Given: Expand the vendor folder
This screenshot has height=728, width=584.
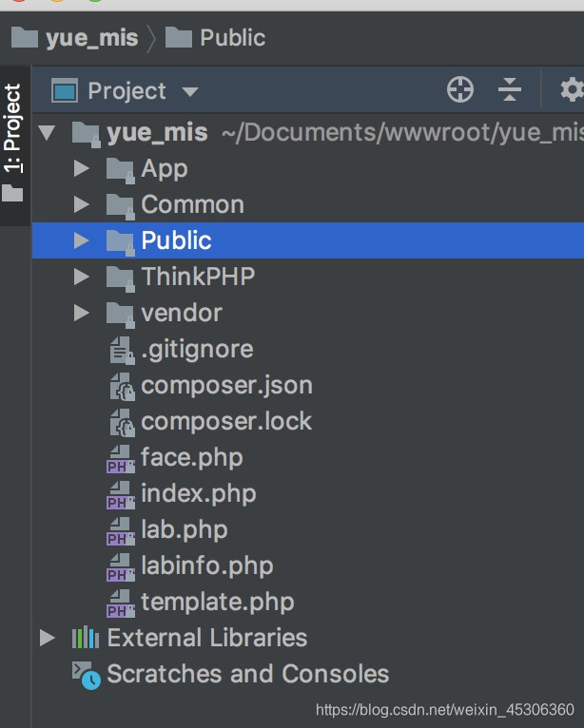Looking at the screenshot, I should [81, 313].
